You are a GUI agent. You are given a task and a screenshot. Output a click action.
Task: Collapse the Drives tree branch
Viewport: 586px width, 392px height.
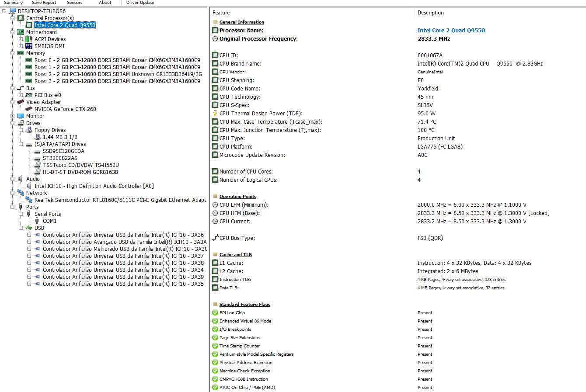point(12,123)
